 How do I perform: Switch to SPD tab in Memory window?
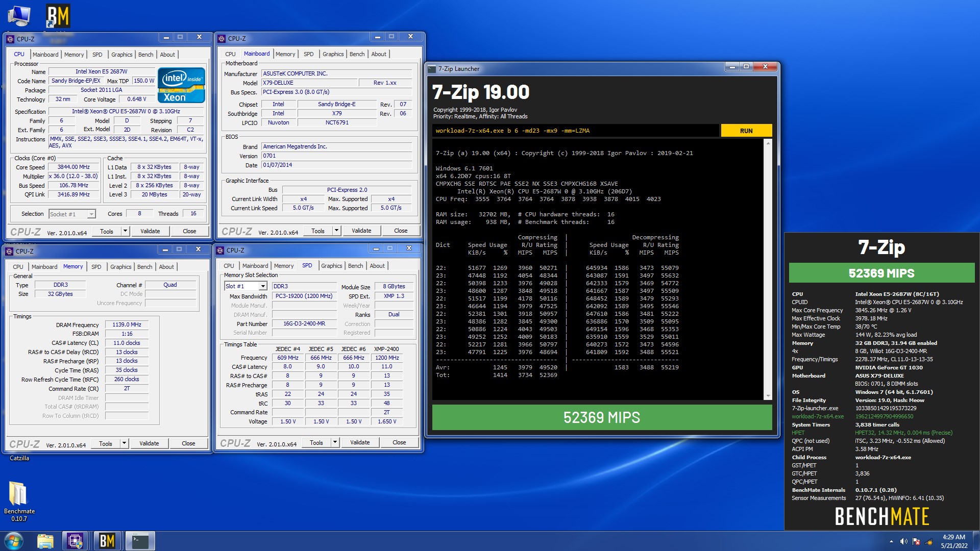[x=96, y=267]
